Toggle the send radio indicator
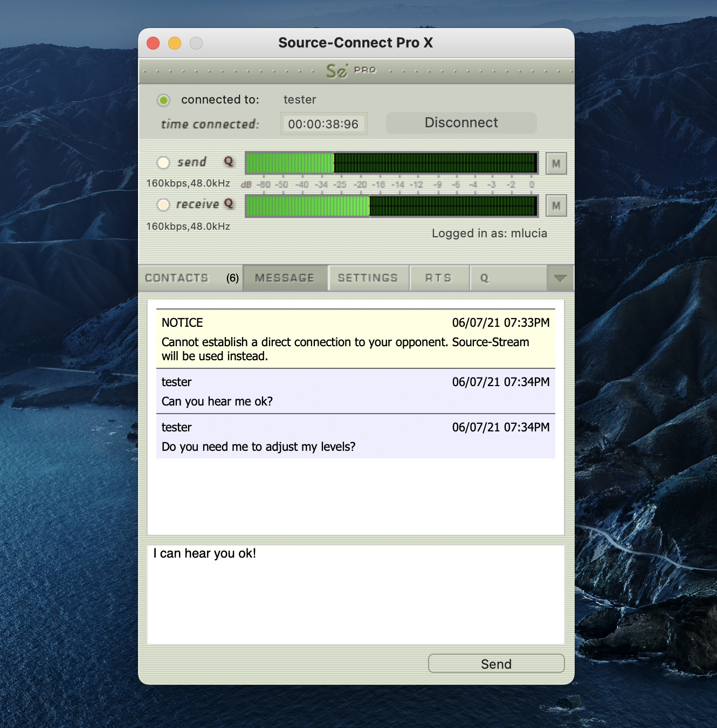This screenshot has width=717, height=728. [163, 162]
